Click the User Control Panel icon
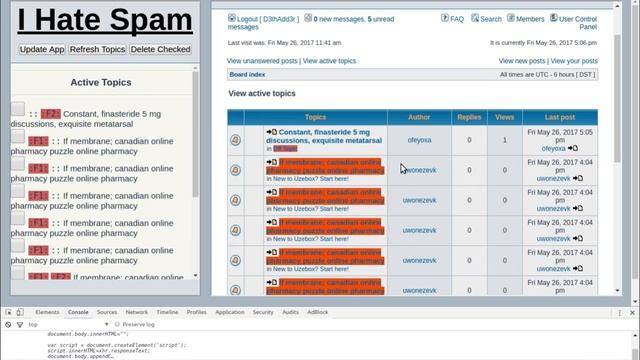The image size is (640, 360). 553,18
